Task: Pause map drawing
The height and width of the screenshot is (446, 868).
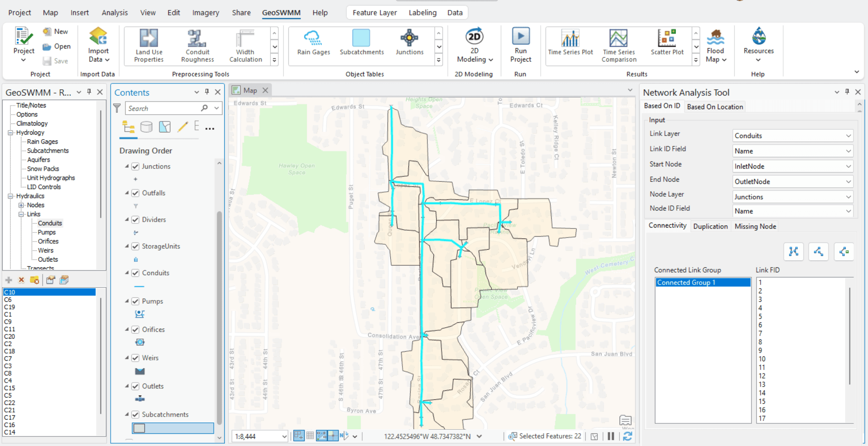Action: coord(611,436)
